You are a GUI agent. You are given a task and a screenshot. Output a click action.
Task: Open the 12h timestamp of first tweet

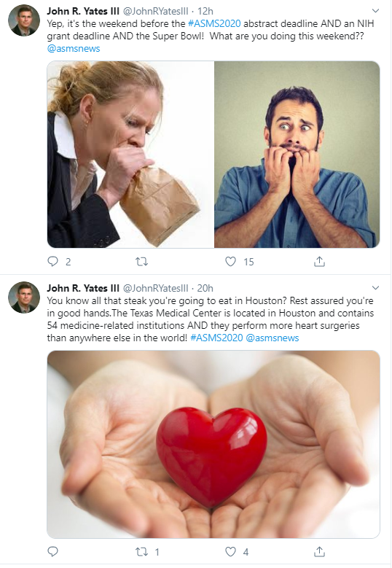[205, 11]
